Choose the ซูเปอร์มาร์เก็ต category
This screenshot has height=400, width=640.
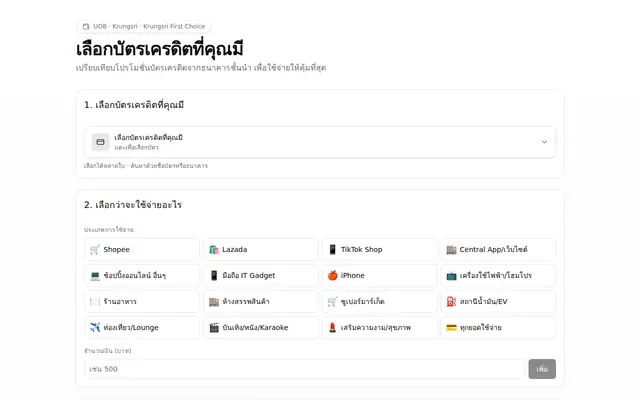pyautogui.click(x=380, y=302)
